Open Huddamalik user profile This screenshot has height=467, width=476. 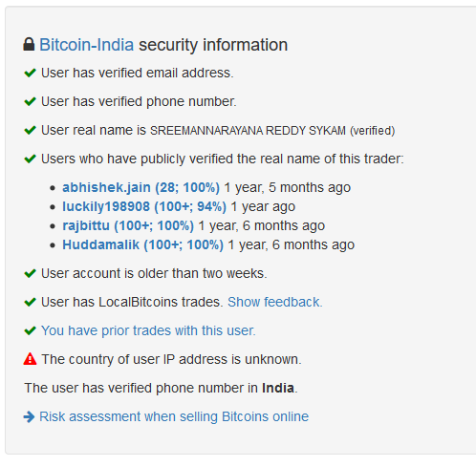(x=142, y=244)
